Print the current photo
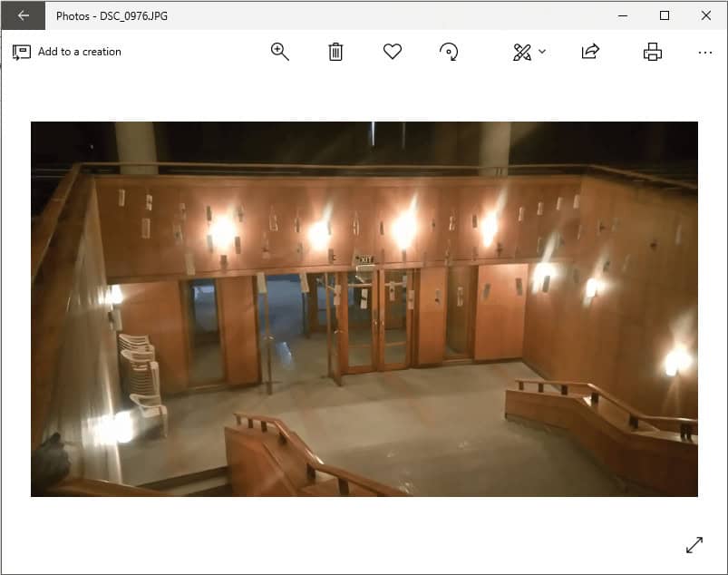 652,52
